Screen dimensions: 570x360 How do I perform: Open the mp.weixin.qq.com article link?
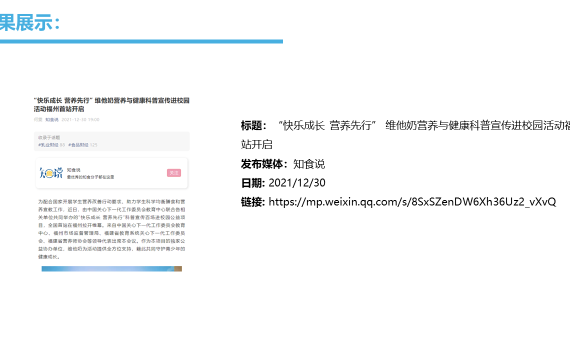(x=412, y=202)
